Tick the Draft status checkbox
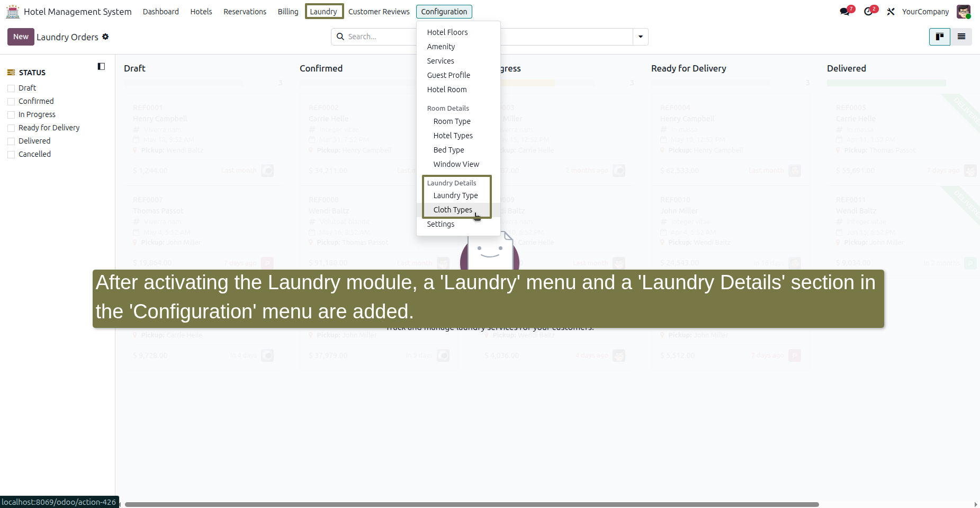This screenshot has width=980, height=508. (11, 88)
